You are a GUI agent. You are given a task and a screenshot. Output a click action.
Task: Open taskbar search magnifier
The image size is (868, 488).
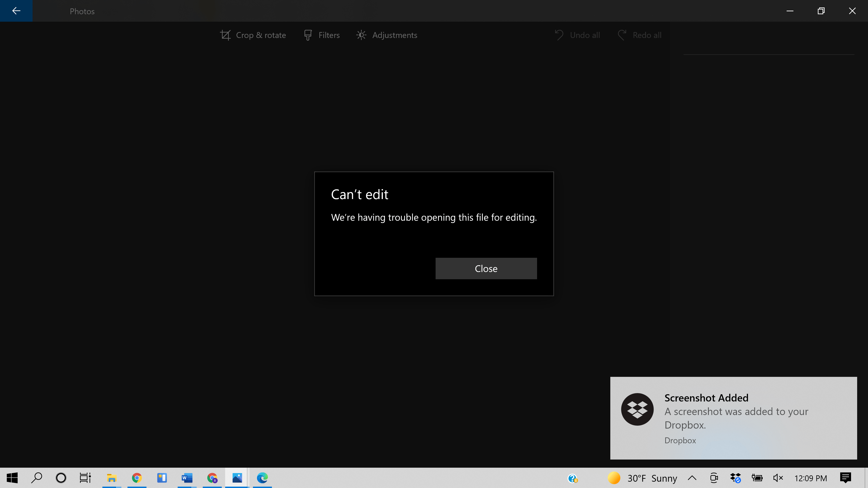(x=36, y=478)
